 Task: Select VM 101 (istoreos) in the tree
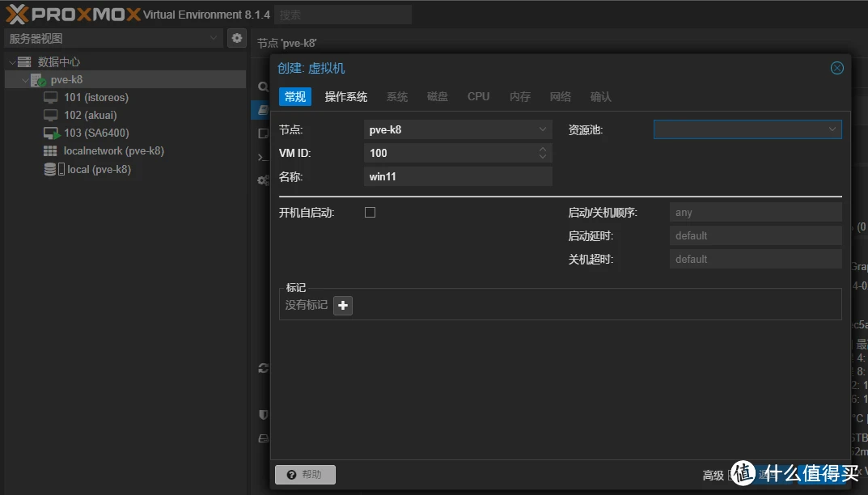pyautogui.click(x=95, y=97)
